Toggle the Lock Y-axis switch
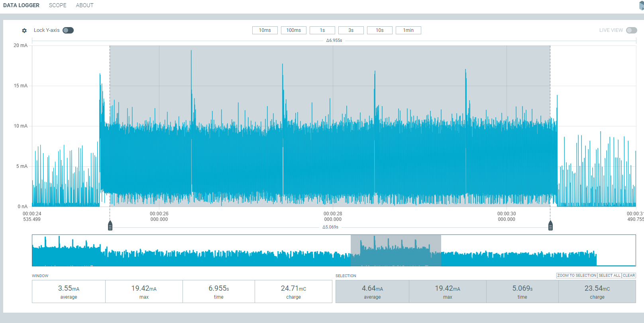Image resolution: width=644 pixels, height=323 pixels. [68, 30]
